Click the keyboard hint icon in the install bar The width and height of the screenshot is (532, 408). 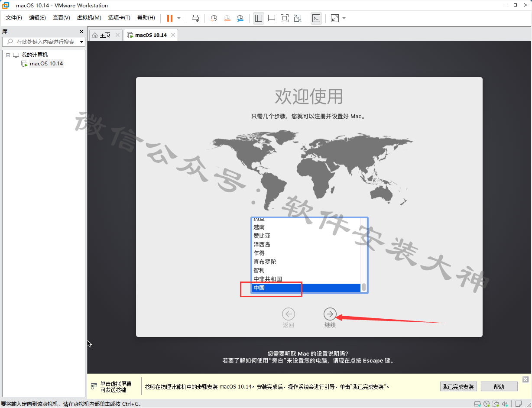tap(94, 386)
